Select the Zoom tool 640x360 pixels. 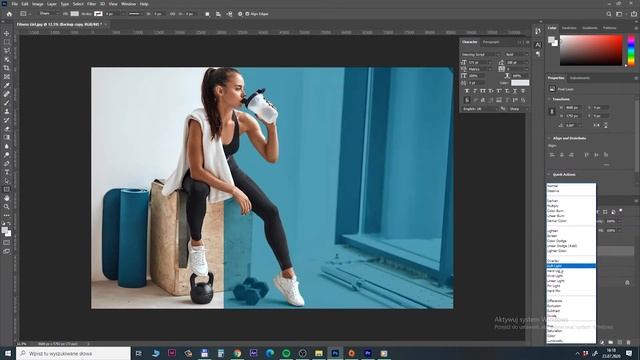pyautogui.click(x=7, y=207)
